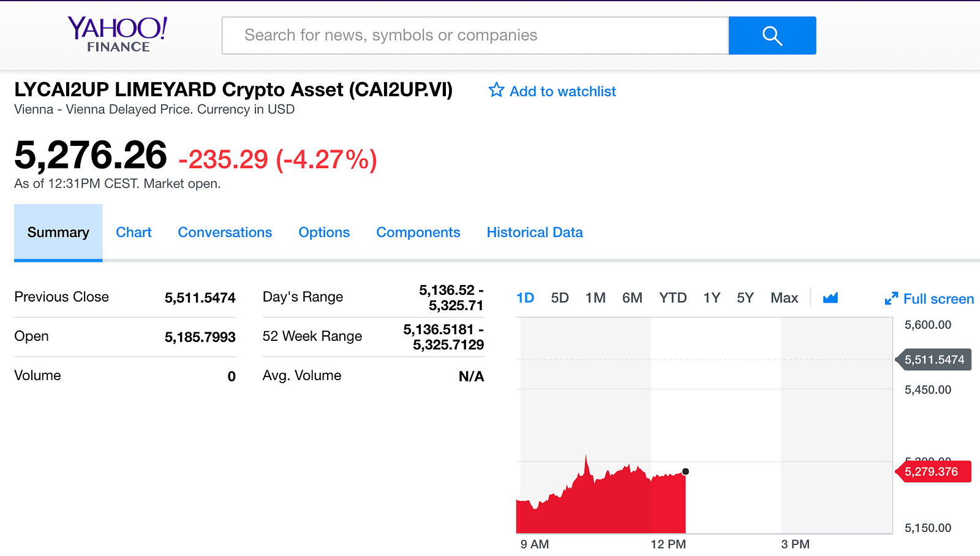Image resolution: width=980 pixels, height=556 pixels.
Task: Type in the search symbols field
Action: click(475, 36)
